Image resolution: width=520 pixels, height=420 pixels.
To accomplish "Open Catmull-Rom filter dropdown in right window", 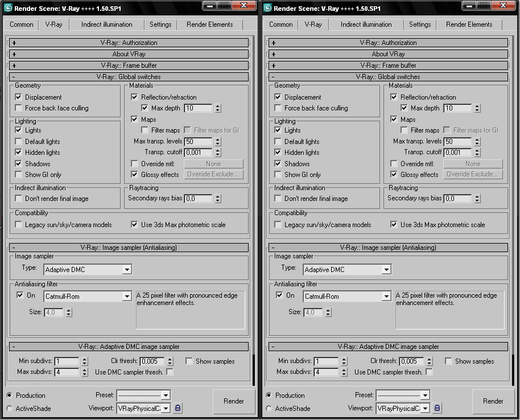I will 386,297.
